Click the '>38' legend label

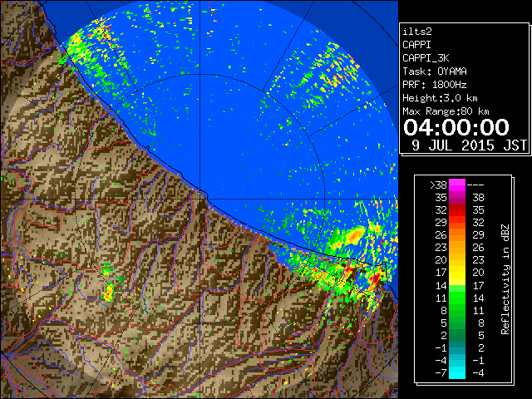pyautogui.click(x=438, y=185)
